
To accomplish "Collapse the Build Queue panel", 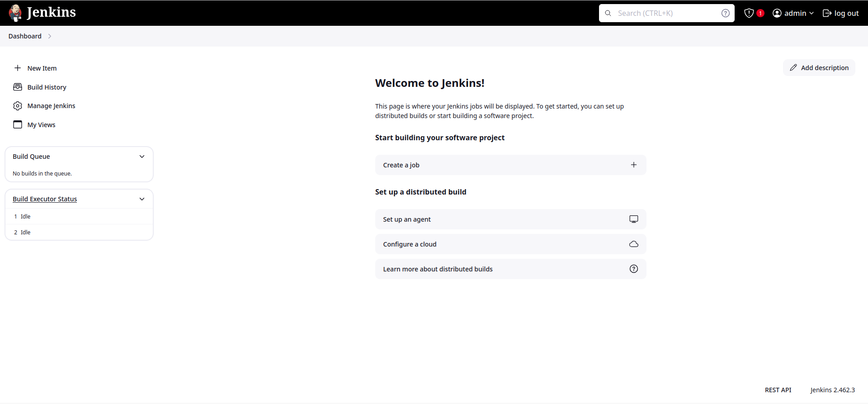I will point(142,157).
